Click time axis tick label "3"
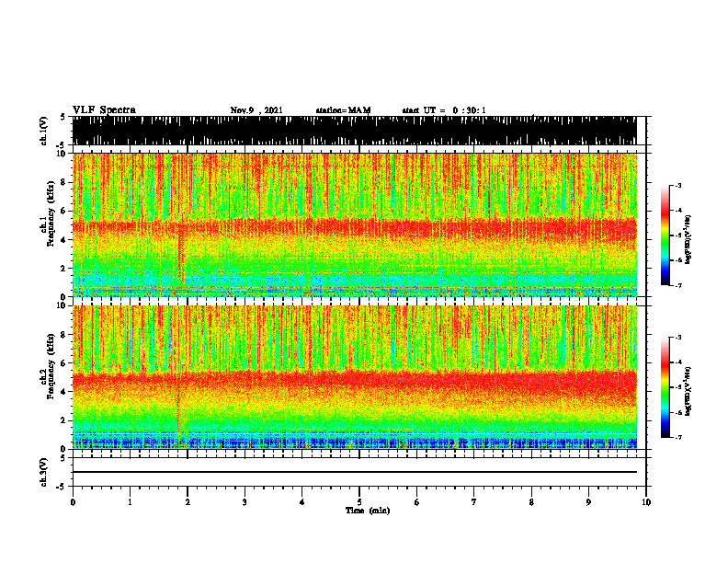728x563 pixels. coord(245,502)
